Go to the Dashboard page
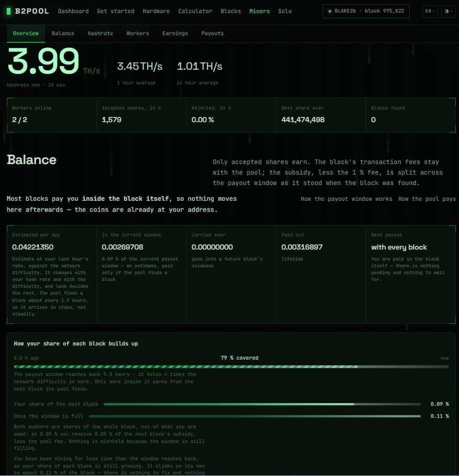Screen dimensions: 459x476 tap(73, 11)
